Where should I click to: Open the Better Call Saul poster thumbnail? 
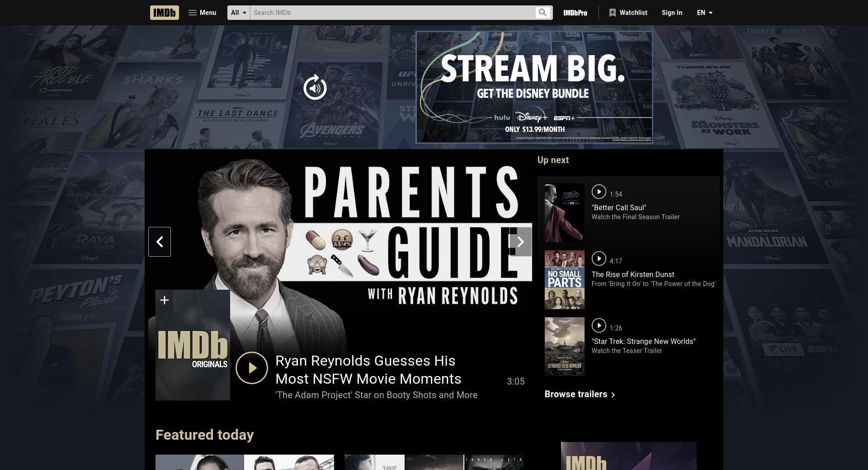pyautogui.click(x=564, y=213)
